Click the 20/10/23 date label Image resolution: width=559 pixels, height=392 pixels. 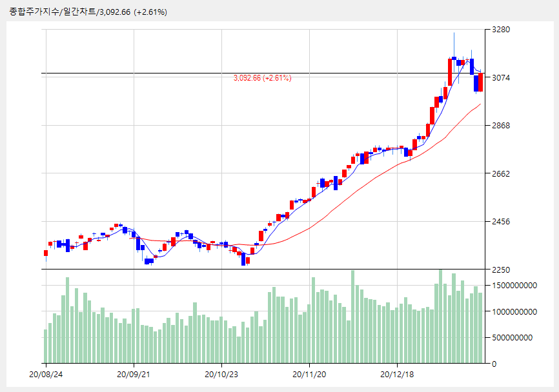coord(221,375)
